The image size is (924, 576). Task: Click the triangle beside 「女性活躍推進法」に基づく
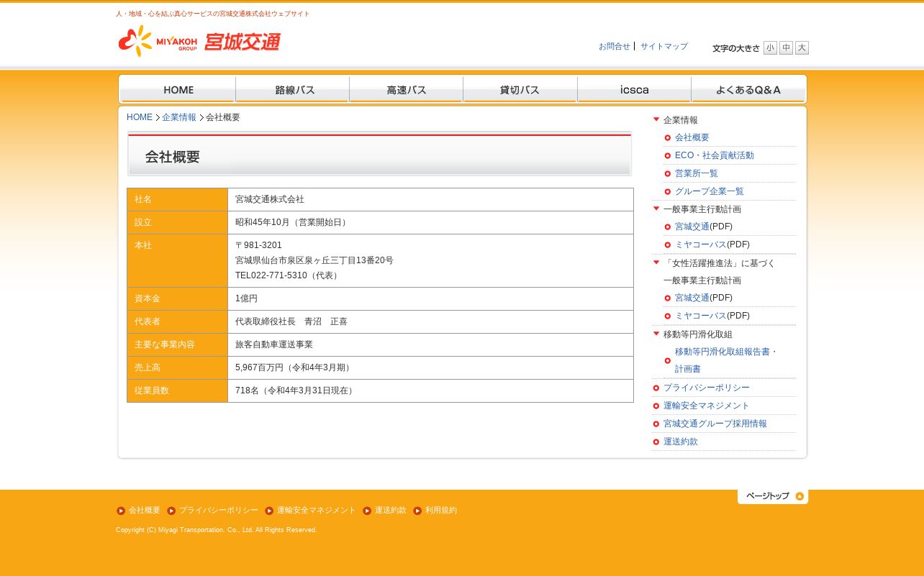point(656,262)
